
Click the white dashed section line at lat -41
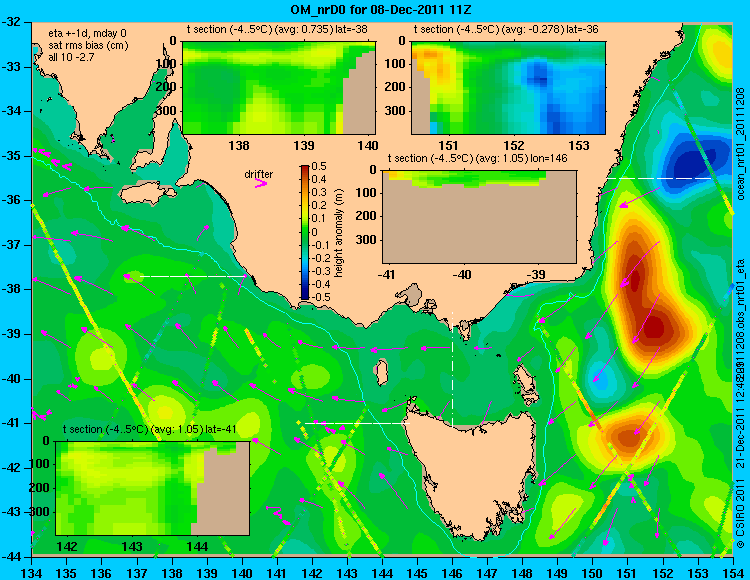pos(357,423)
